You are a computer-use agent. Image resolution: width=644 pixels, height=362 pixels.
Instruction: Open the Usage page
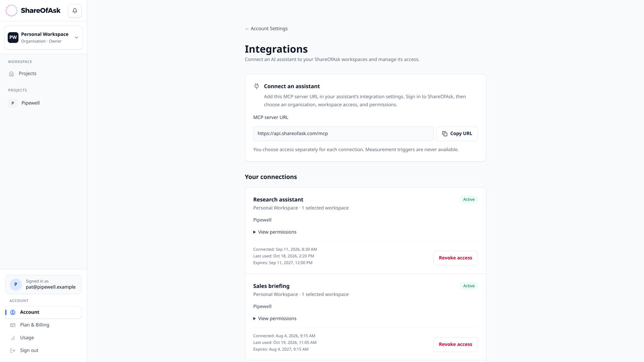pyautogui.click(x=43, y=338)
